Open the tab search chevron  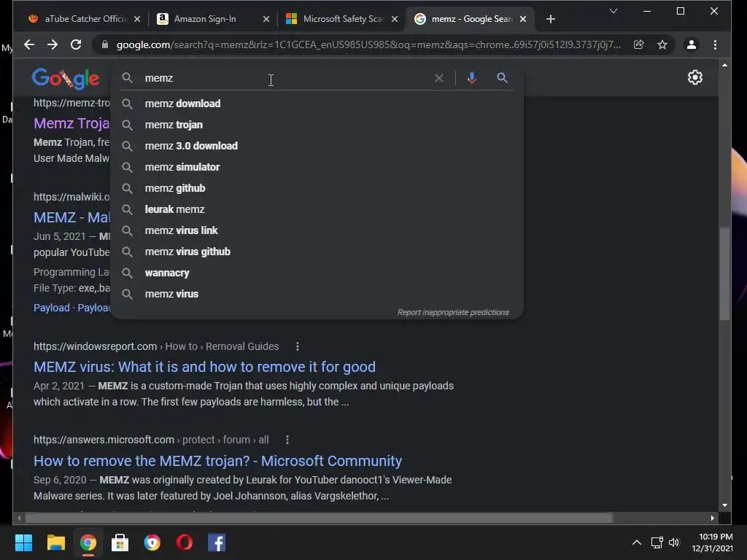[x=614, y=11]
